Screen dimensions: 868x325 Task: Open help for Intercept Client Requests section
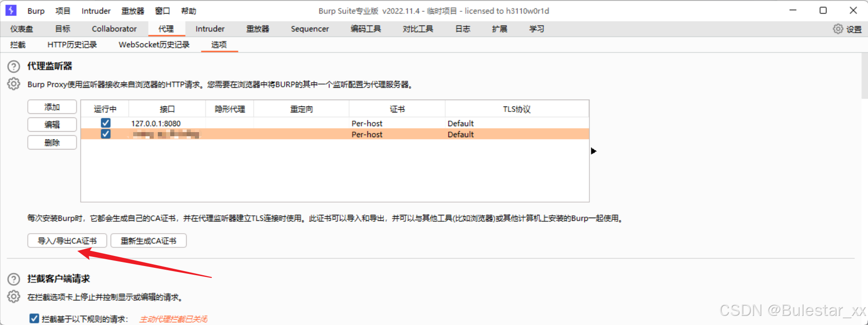[x=14, y=279]
